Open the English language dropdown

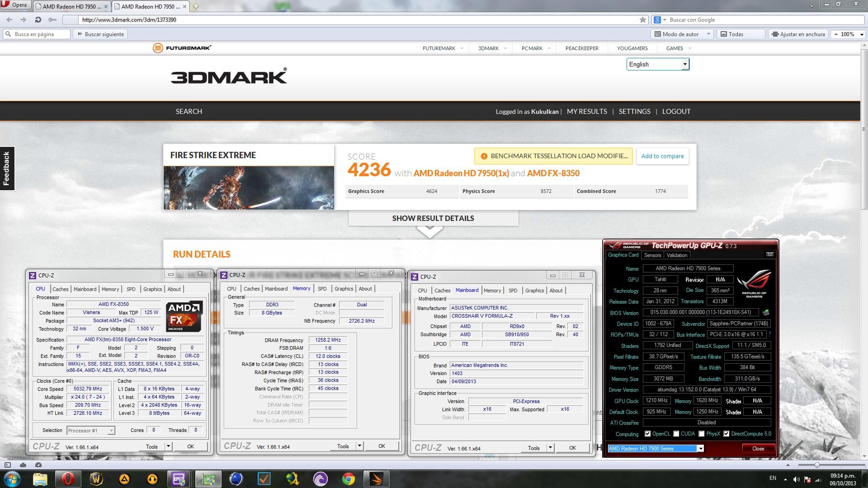pos(658,64)
